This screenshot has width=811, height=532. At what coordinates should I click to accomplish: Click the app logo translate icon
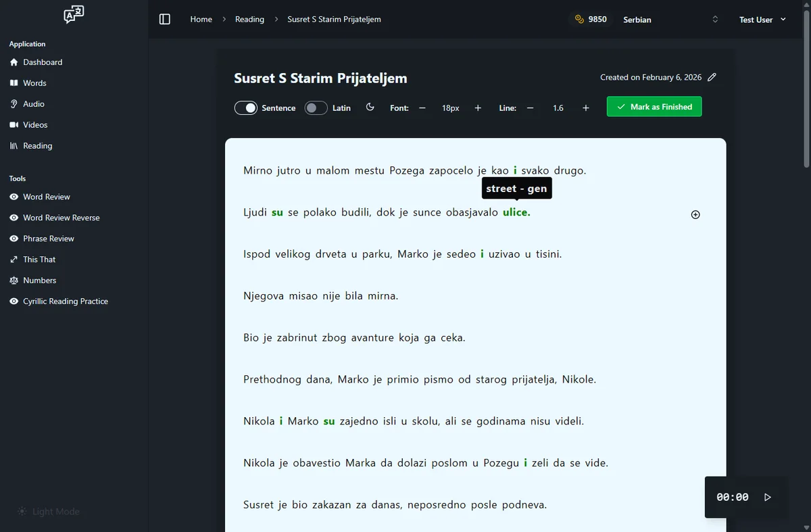(74, 15)
